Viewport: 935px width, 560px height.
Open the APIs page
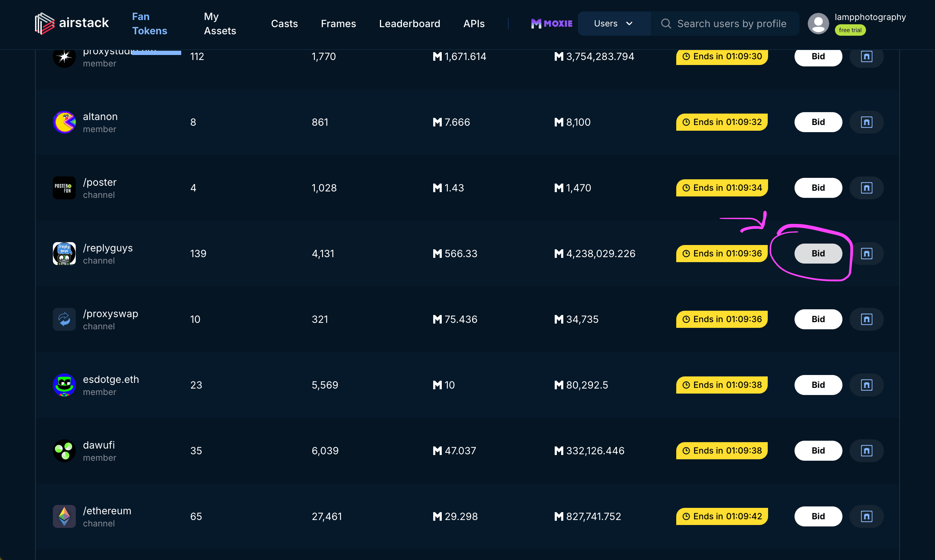tap(474, 24)
